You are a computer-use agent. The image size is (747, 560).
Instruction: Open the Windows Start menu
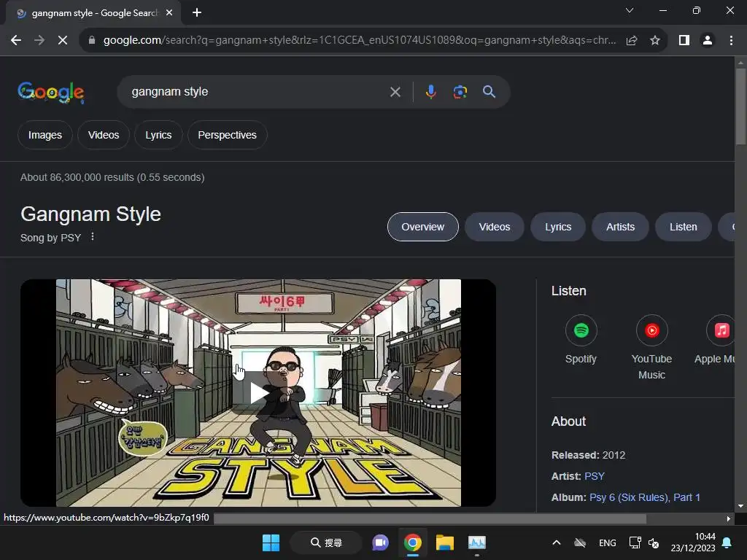click(x=271, y=542)
